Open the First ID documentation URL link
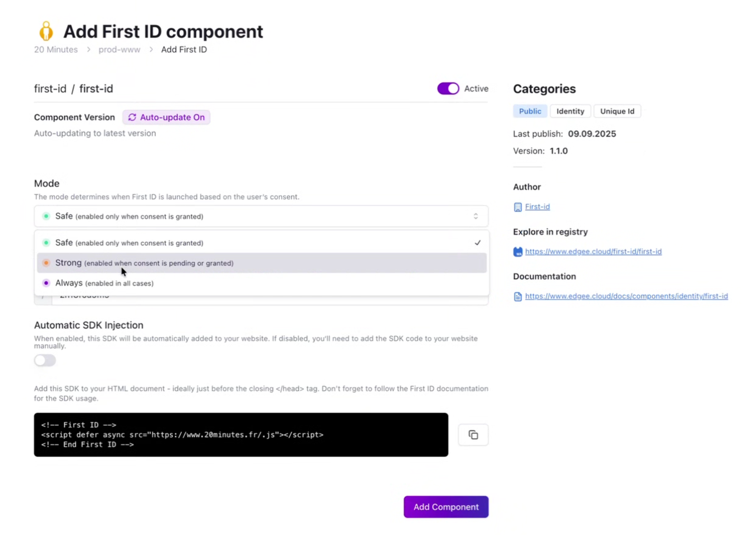The width and height of the screenshot is (756, 535). coord(626,296)
